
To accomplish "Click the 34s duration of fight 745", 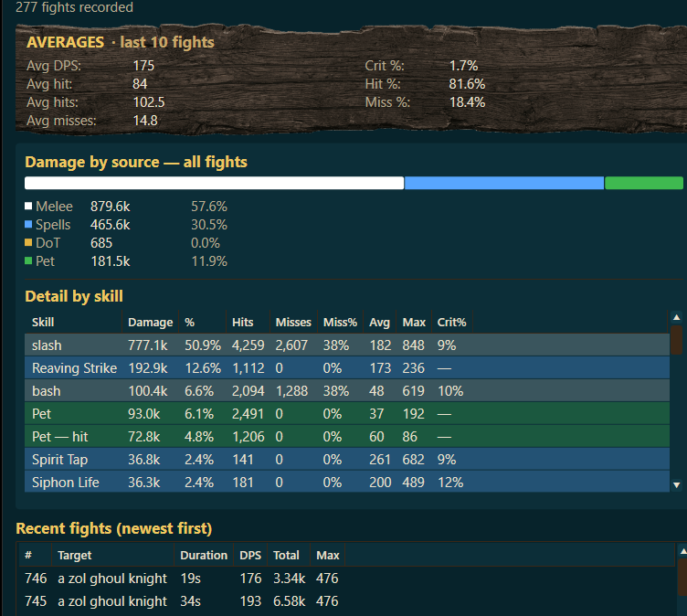I will click(x=190, y=601).
